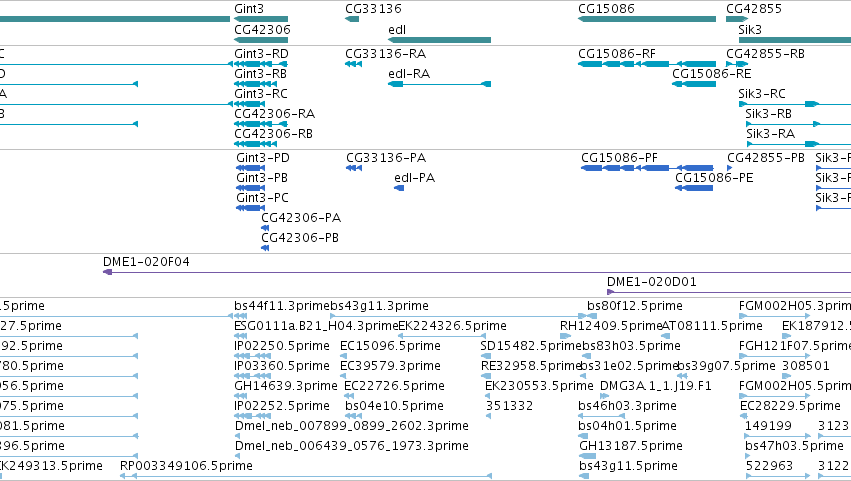Select the bs39g07.5prime EST
This screenshot has height=481, width=851.
682,376
